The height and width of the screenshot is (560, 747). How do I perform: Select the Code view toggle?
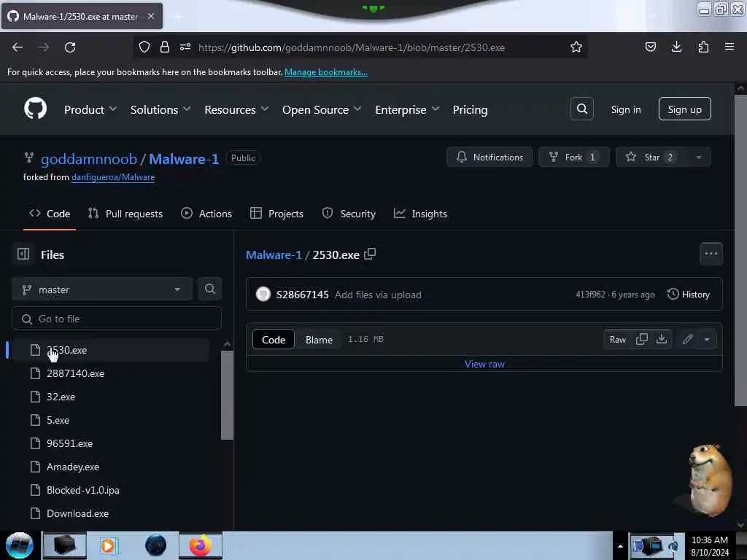point(274,340)
